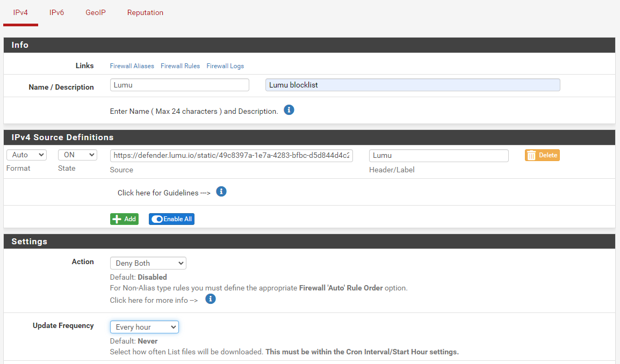The width and height of the screenshot is (620, 364).
Task: Click the Guidelines info icon
Action: pyautogui.click(x=221, y=192)
